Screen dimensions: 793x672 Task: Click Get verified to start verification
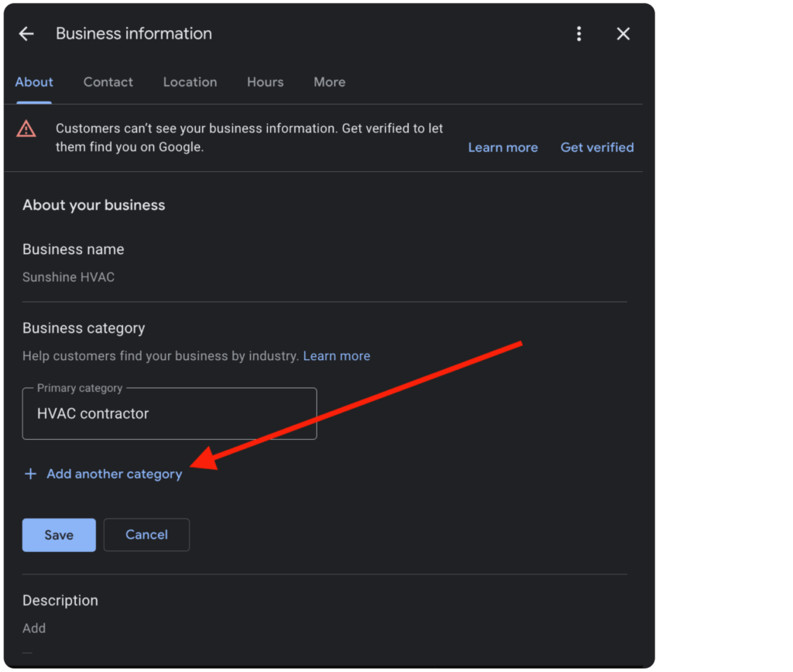597,147
